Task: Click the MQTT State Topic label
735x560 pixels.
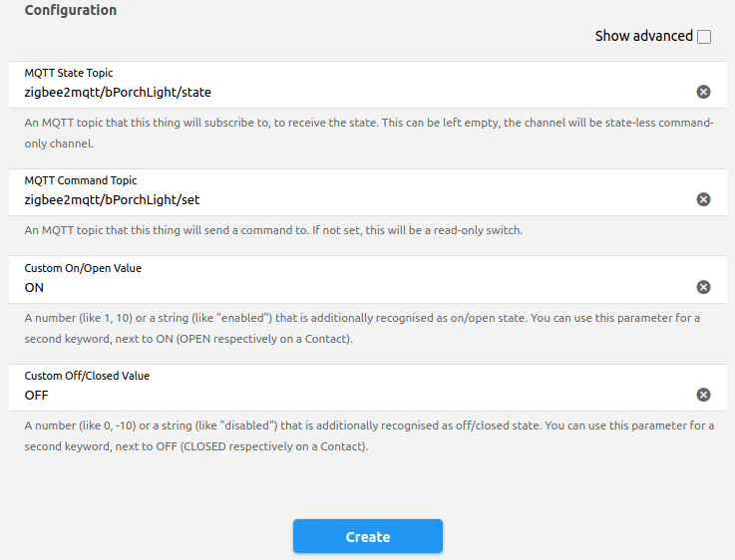Action: 69,73
